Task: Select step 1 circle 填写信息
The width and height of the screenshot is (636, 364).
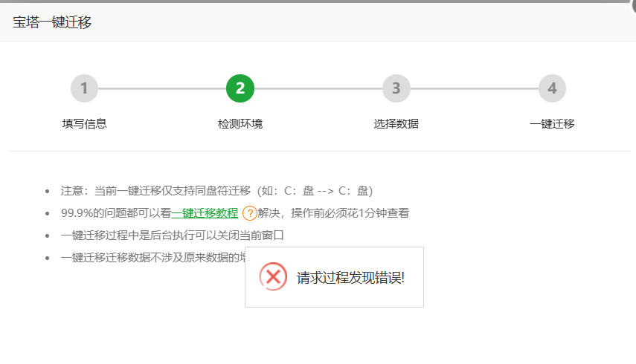Action: pyautogui.click(x=84, y=88)
